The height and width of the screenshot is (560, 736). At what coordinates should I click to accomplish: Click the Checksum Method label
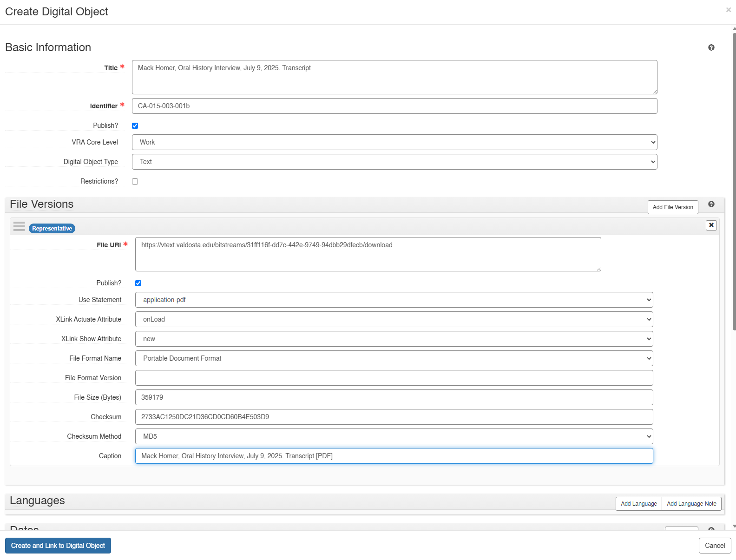[x=94, y=436]
